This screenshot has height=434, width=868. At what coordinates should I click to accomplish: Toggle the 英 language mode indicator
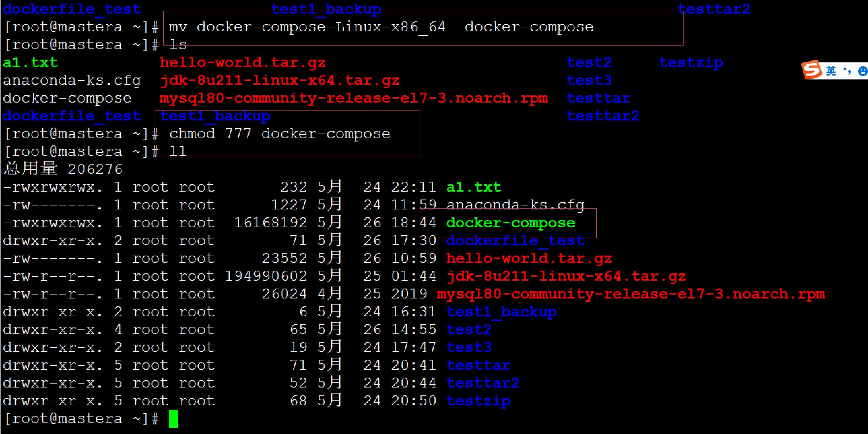831,71
